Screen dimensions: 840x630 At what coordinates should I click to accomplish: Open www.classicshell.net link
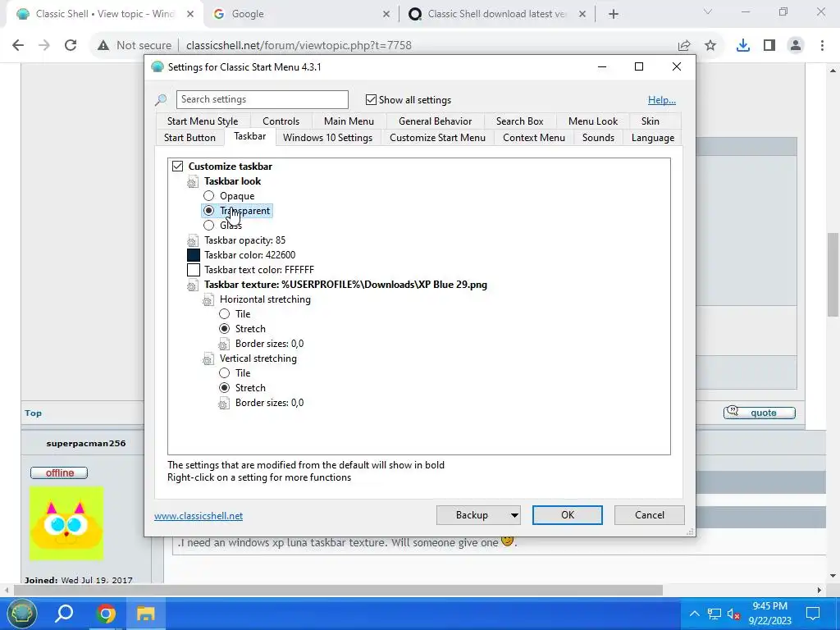199,516
